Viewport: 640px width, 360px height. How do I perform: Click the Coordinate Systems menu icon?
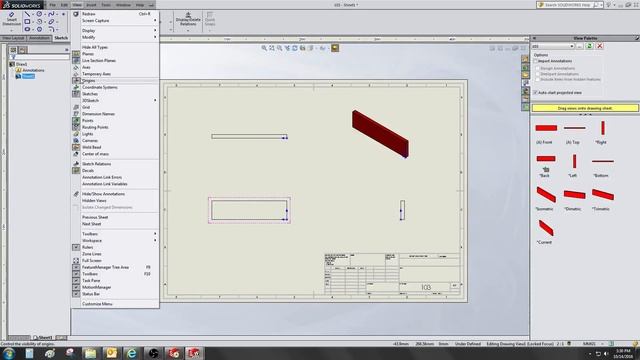coord(76,87)
